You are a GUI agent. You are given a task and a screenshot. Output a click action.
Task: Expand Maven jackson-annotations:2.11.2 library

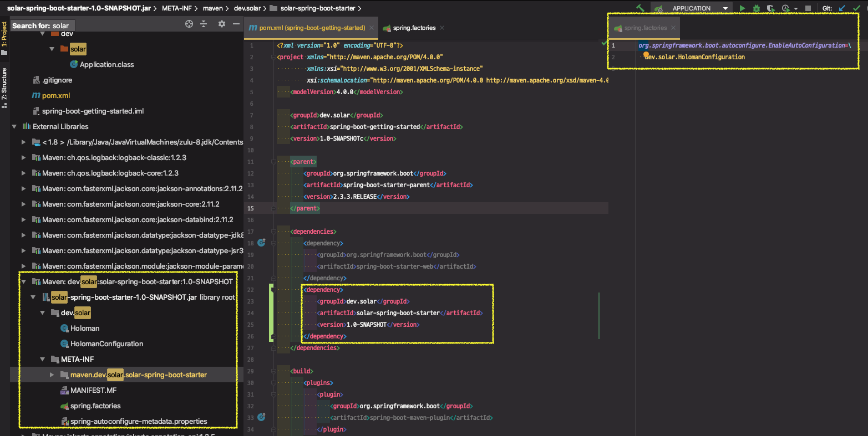(24, 188)
